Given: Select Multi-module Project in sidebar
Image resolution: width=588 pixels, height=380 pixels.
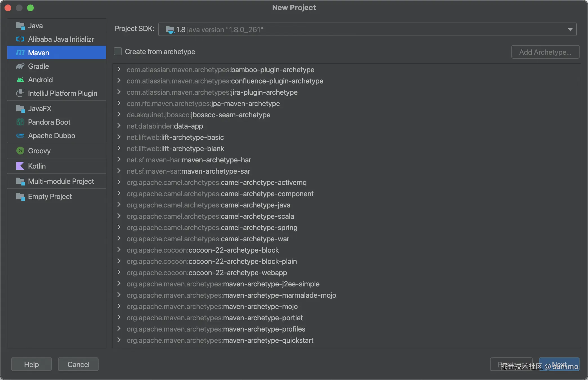Looking at the screenshot, I should tap(61, 181).
